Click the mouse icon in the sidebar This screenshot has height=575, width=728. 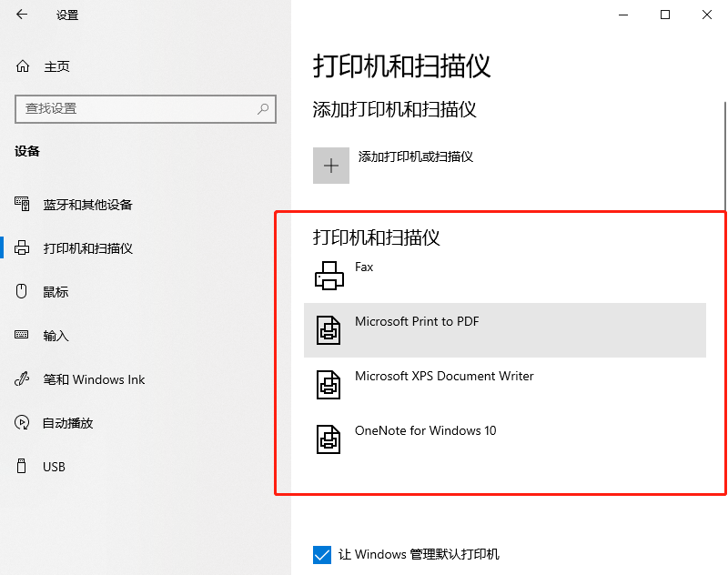click(x=21, y=291)
